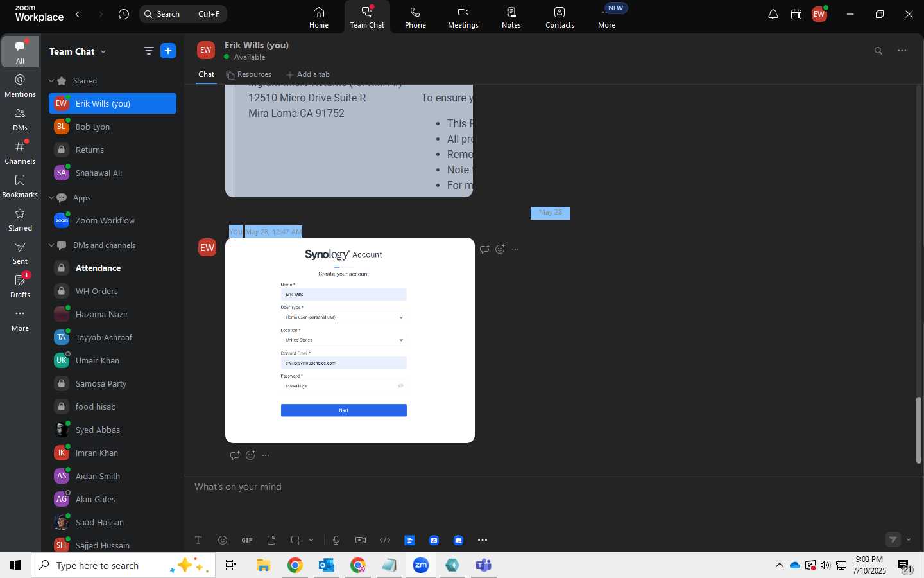Click the message input box
924x578 pixels.
552,487
